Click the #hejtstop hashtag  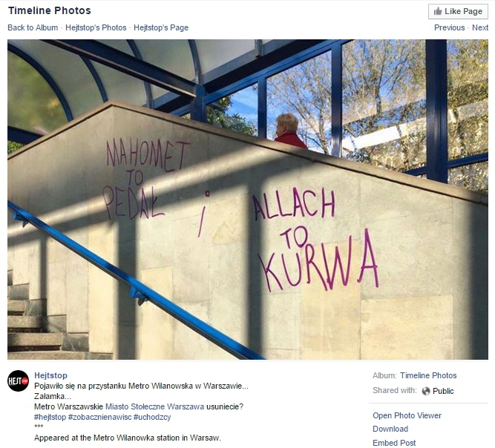pyautogui.click(x=50, y=417)
